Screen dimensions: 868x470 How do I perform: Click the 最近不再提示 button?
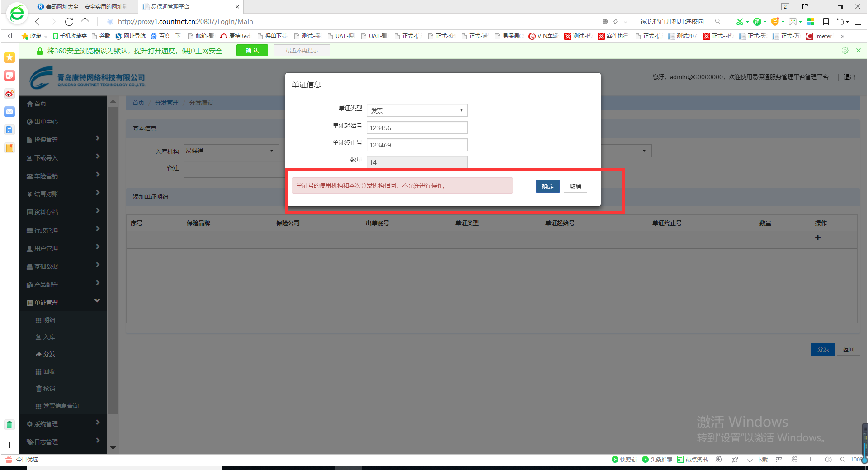click(x=302, y=51)
